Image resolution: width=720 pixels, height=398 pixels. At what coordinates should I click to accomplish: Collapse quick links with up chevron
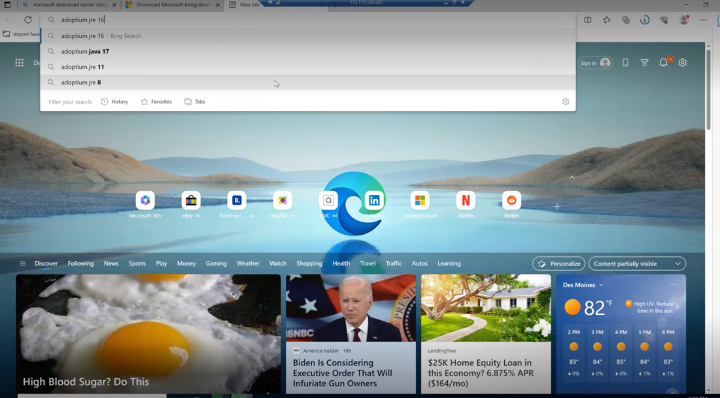(572, 177)
